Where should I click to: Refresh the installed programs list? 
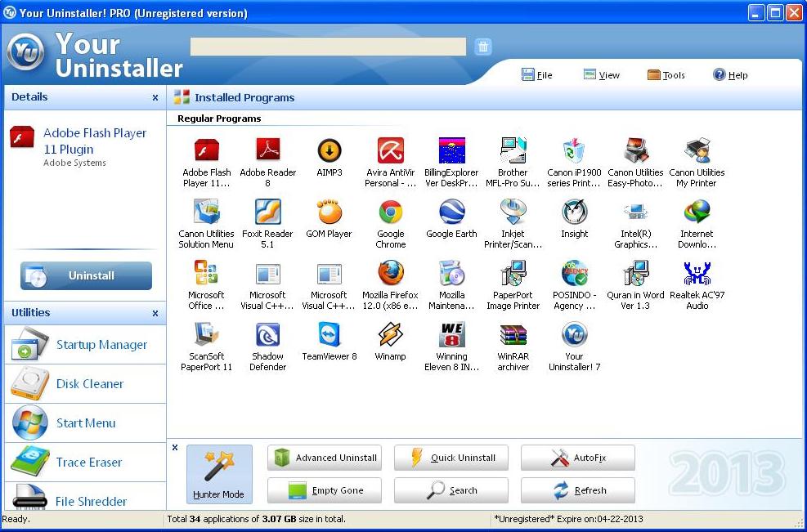click(577, 490)
